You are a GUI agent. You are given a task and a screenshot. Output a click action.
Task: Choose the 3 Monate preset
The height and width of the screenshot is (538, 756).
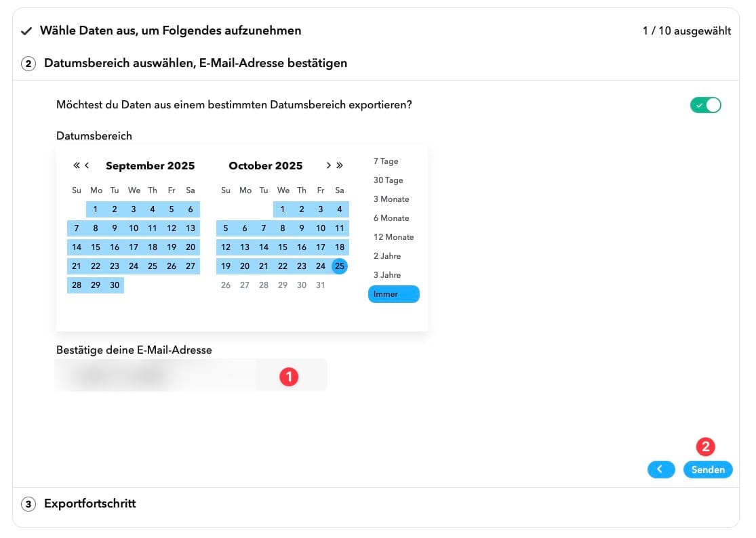pyautogui.click(x=391, y=199)
